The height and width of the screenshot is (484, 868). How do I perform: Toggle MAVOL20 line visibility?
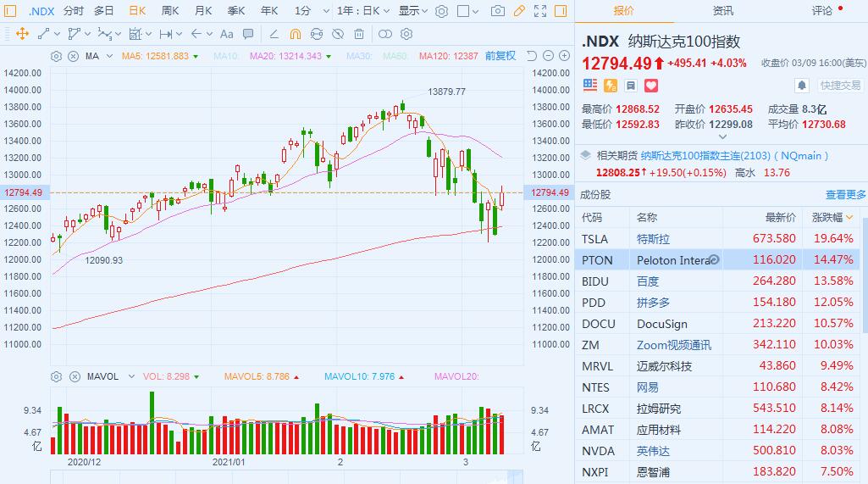(456, 376)
